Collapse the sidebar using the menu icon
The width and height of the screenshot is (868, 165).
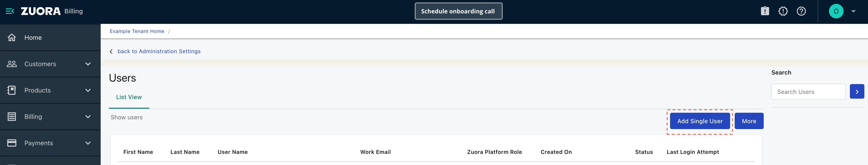[10, 11]
